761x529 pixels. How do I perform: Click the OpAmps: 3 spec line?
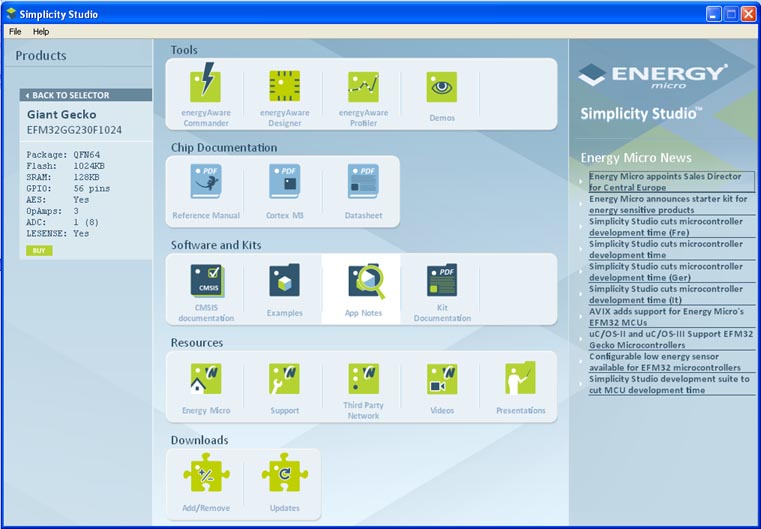[52, 211]
